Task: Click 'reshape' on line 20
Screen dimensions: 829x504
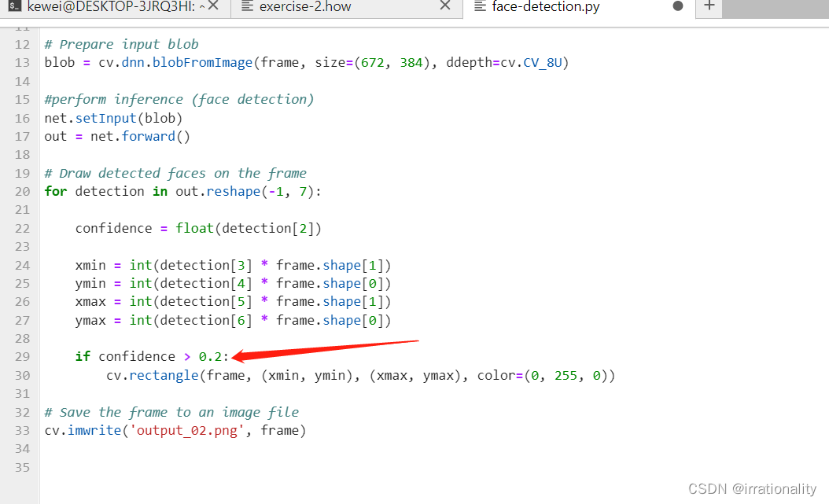Action: 233,192
